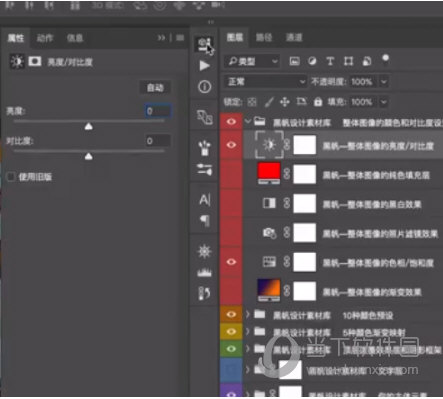Screen dimensions: 443x399
Task: Click the 亮度 slider handle
Action: 88,126
